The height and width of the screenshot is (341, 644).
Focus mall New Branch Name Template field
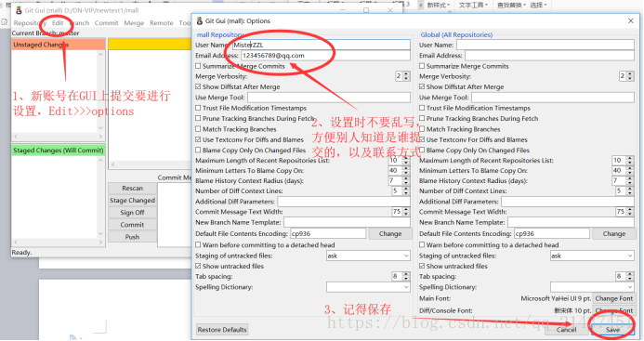[x=347, y=222]
